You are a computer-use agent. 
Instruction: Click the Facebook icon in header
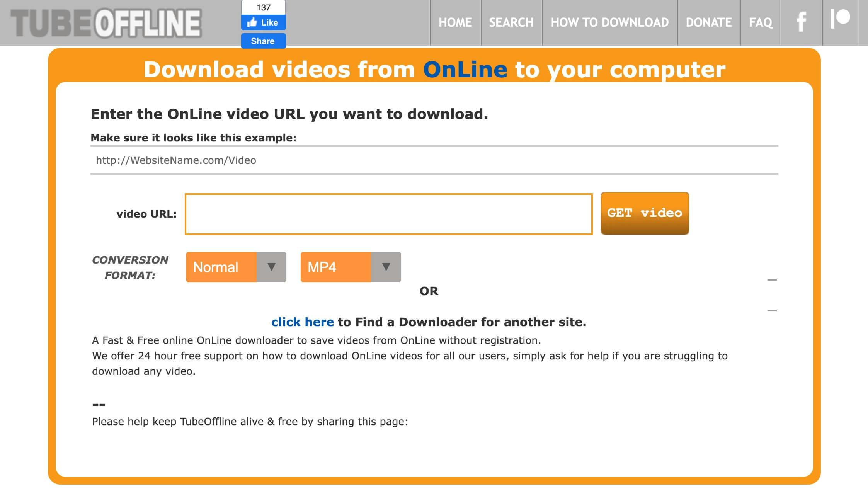(802, 22)
